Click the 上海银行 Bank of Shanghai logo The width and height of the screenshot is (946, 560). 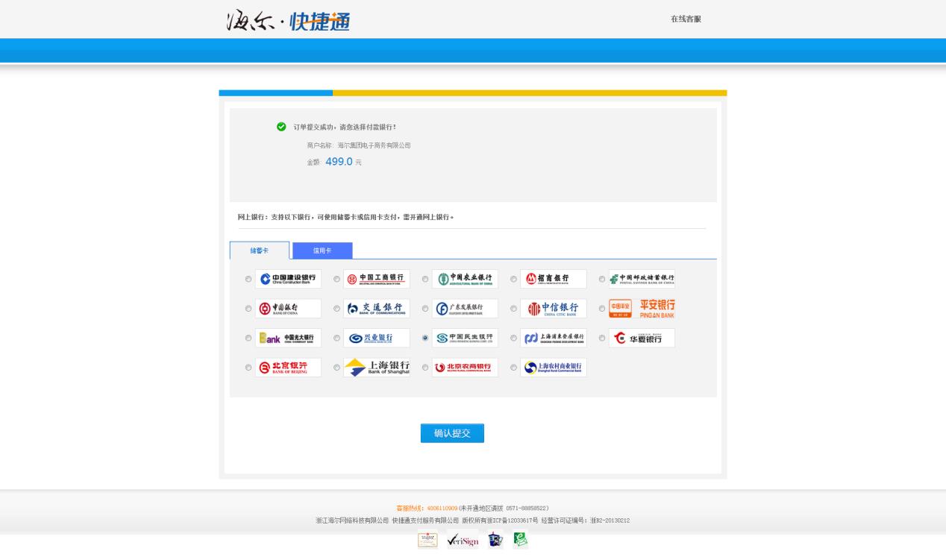click(x=377, y=368)
